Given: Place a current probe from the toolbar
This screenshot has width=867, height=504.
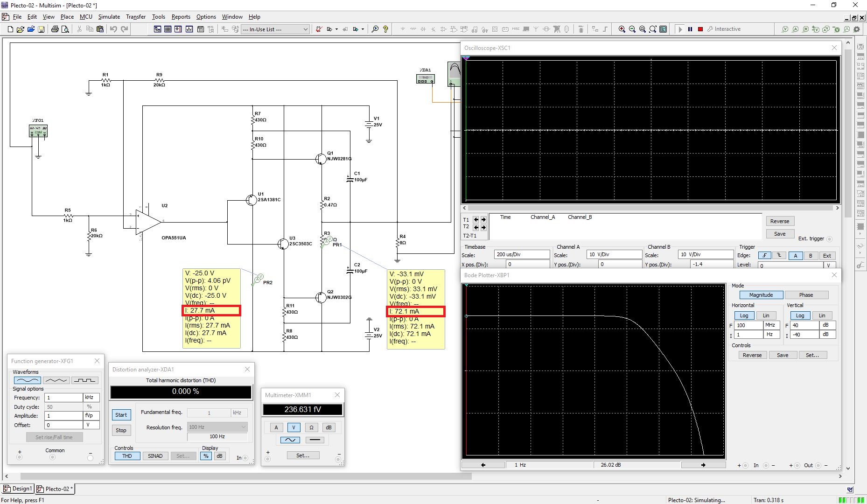Looking at the screenshot, I should click(796, 29).
